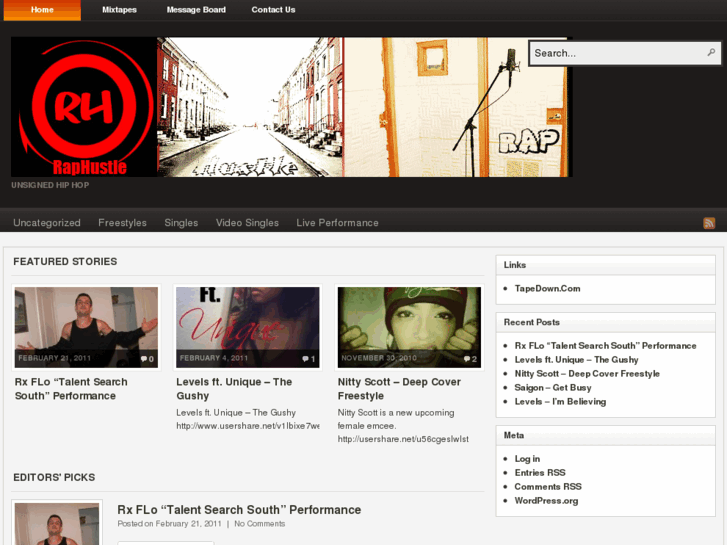The image size is (727, 545).
Task: Click the Log in link
Action: point(527,459)
